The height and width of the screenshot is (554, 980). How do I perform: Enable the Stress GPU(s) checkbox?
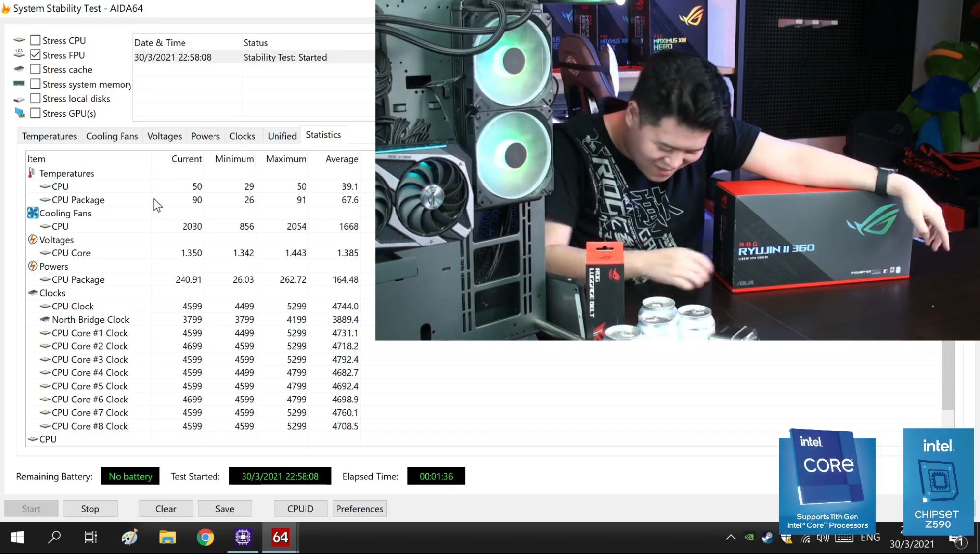(35, 113)
